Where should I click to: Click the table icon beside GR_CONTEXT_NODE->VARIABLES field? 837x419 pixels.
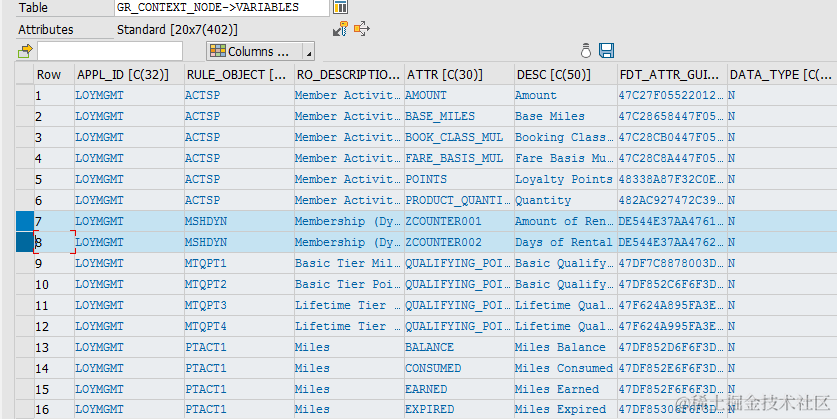point(340,7)
